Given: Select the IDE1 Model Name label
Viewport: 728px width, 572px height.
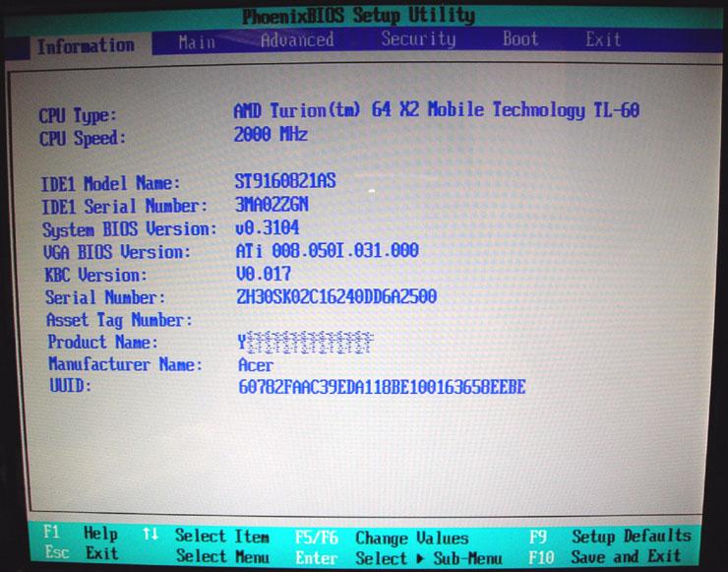Looking at the screenshot, I should tap(110, 183).
